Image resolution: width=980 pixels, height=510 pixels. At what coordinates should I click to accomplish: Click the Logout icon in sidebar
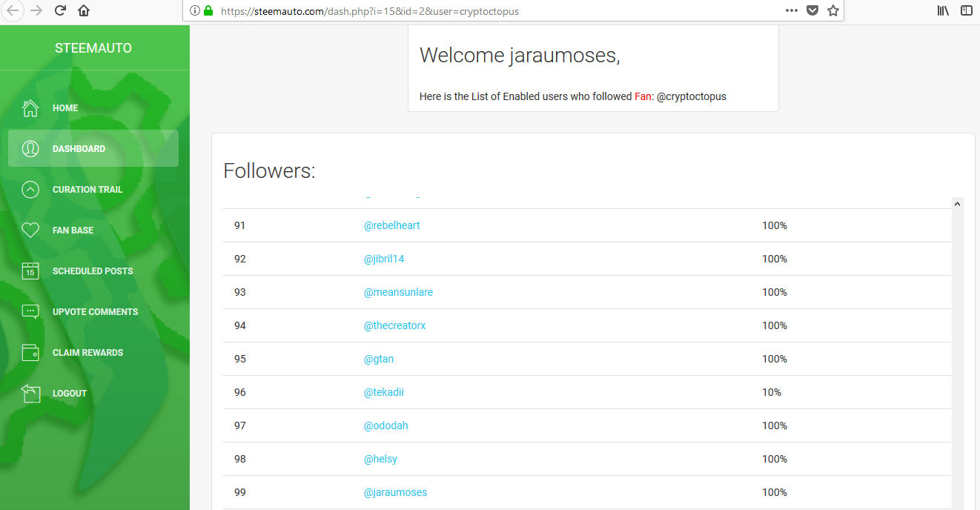coord(30,394)
